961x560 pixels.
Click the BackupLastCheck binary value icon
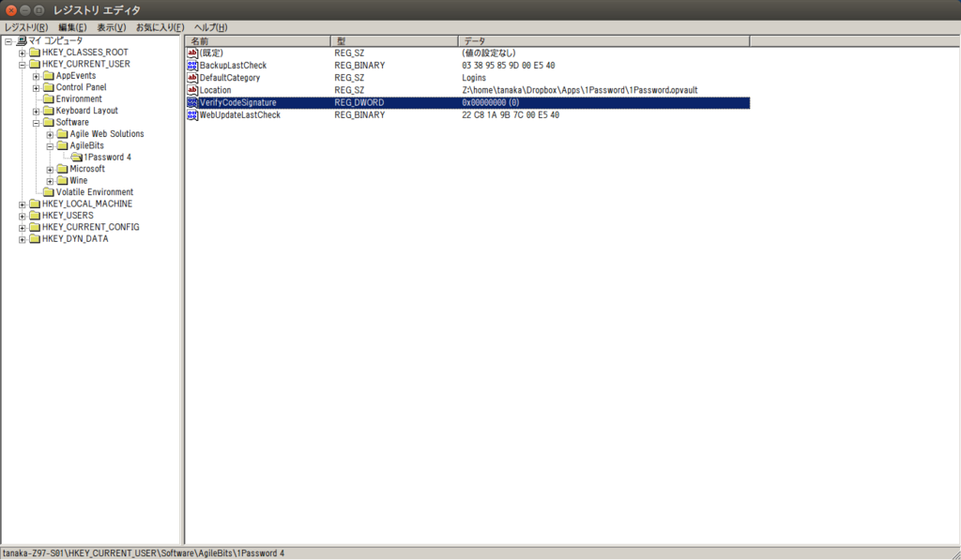(192, 66)
